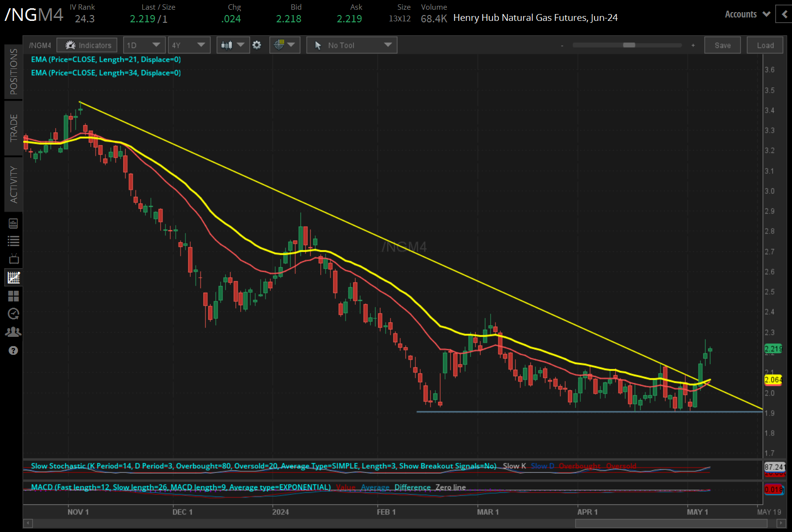Viewport: 792px width, 532px height.
Task: Click the FEB 1 date axis label
Action: 386,512
